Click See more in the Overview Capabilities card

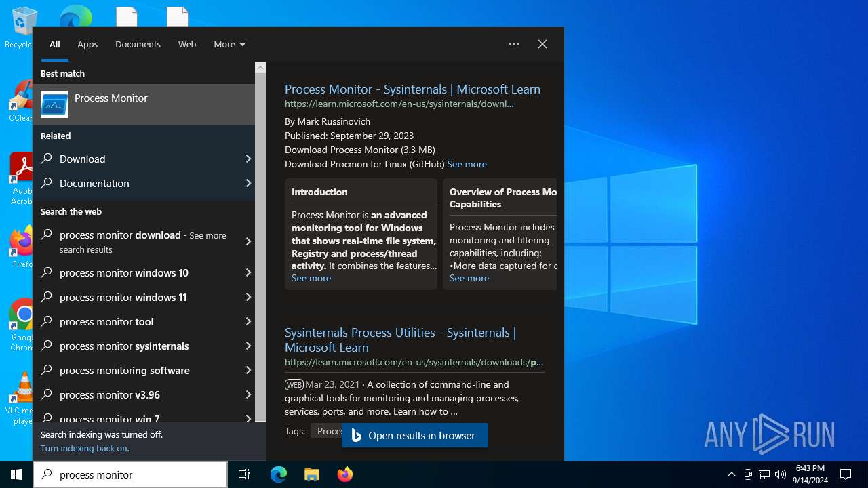point(469,278)
